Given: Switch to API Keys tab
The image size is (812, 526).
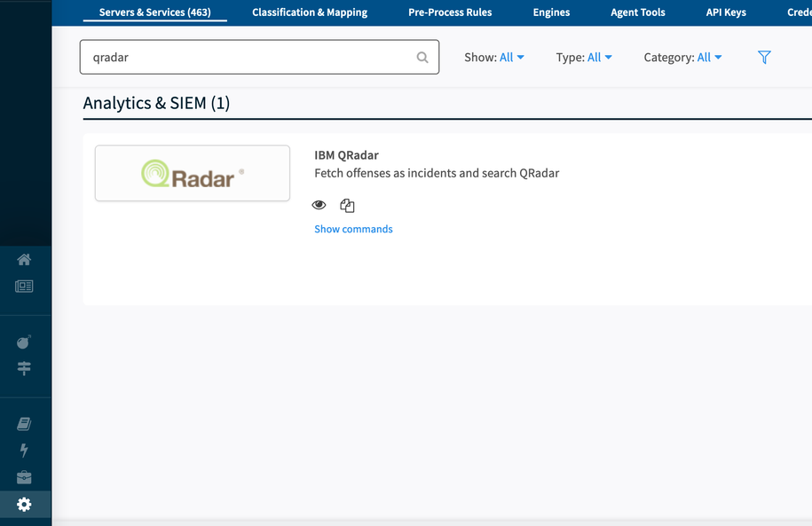Looking at the screenshot, I should tap(726, 12).
